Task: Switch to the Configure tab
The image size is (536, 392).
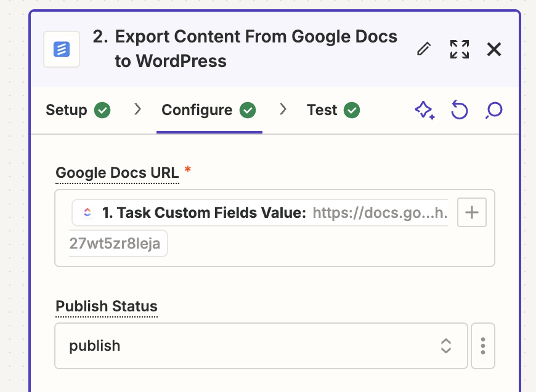Action: point(197,110)
